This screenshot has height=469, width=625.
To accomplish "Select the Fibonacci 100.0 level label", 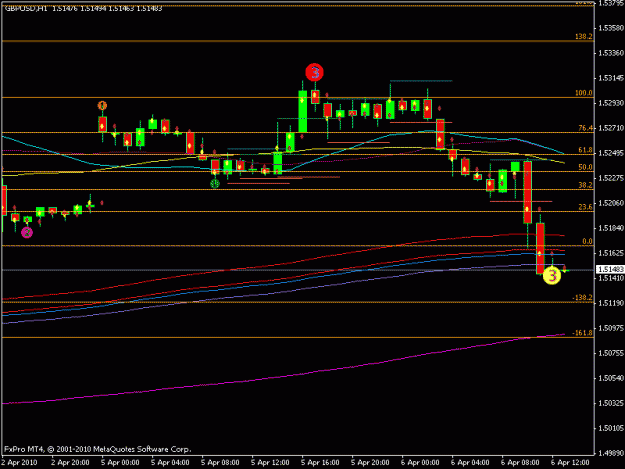I will pyautogui.click(x=584, y=93).
